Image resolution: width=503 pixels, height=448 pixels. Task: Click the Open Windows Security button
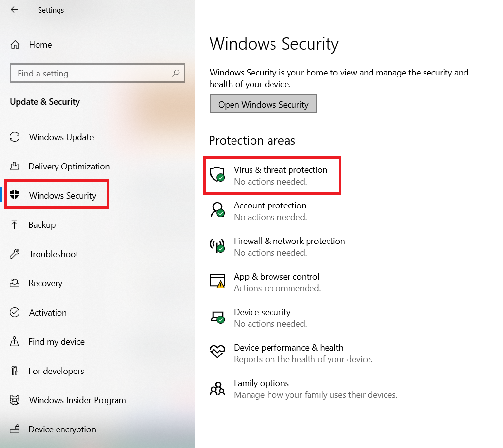263,104
